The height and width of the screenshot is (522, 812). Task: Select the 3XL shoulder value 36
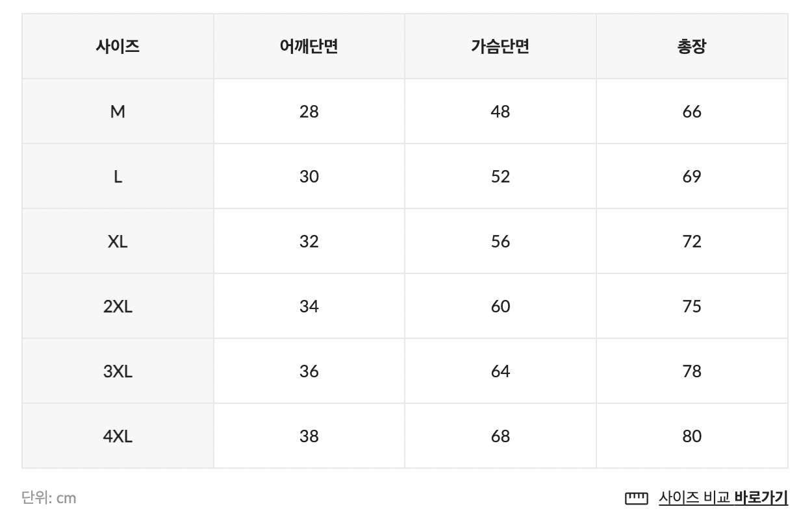(x=309, y=371)
